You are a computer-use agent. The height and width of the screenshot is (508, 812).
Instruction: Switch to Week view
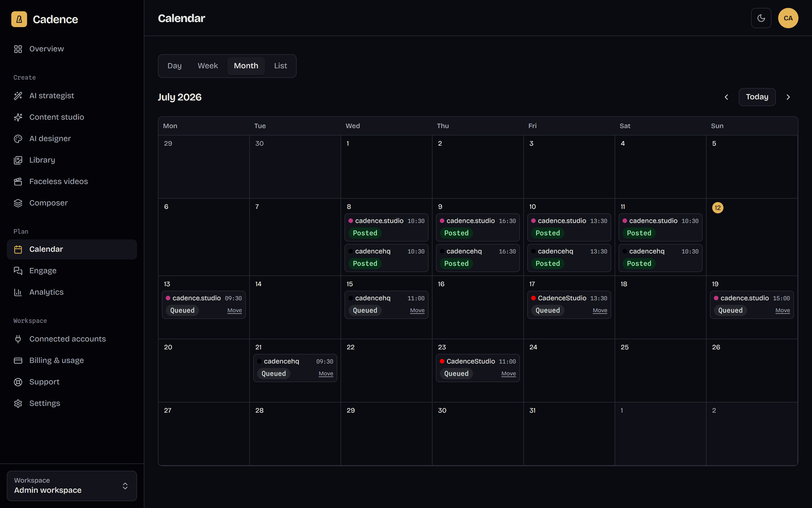pos(208,66)
